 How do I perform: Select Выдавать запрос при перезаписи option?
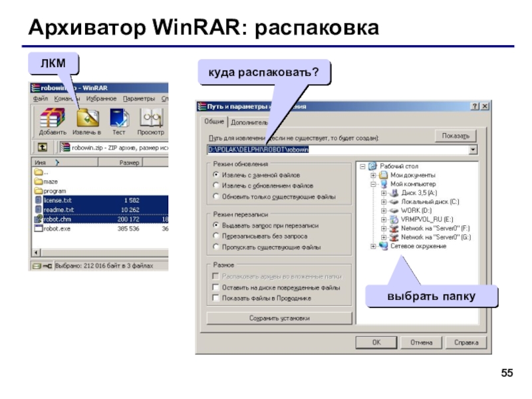click(x=215, y=225)
